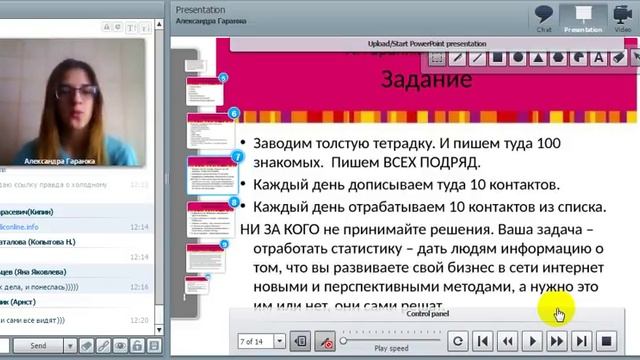The height and width of the screenshot is (360, 640).
Task: Jump to the last slide
Action: 582,341
